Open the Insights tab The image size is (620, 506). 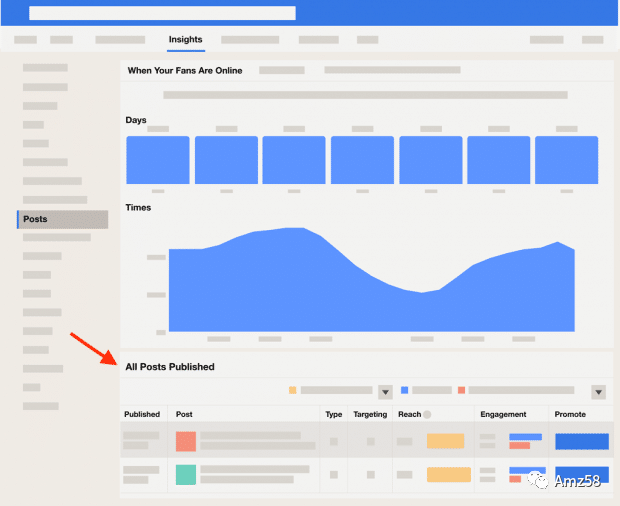[x=185, y=40]
